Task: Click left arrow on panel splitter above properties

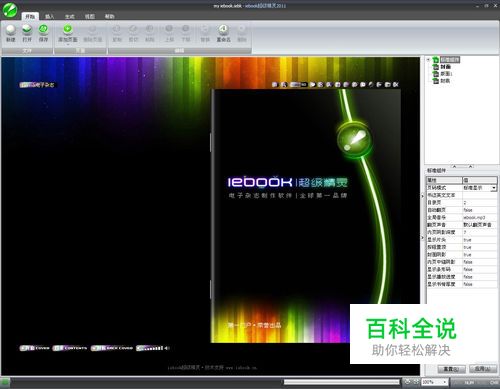Action: [x=454, y=166]
